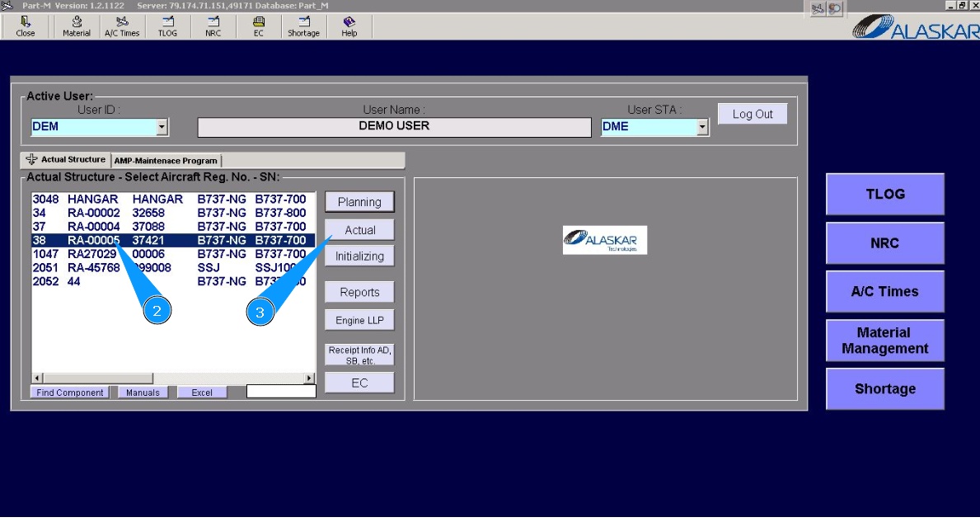Select aircraft row RA-00002

(x=173, y=213)
